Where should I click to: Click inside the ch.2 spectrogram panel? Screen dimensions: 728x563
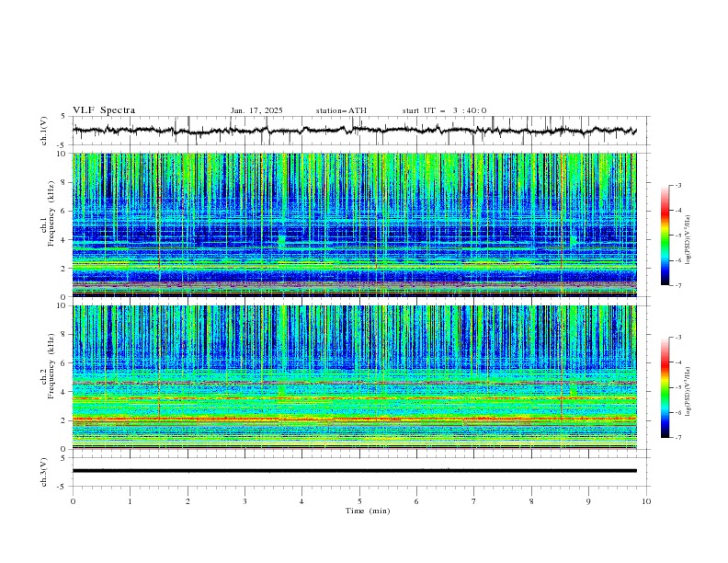click(x=354, y=377)
